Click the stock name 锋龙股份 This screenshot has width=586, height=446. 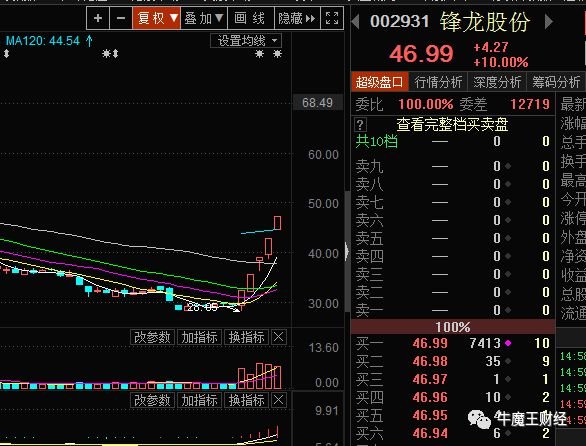485,22
